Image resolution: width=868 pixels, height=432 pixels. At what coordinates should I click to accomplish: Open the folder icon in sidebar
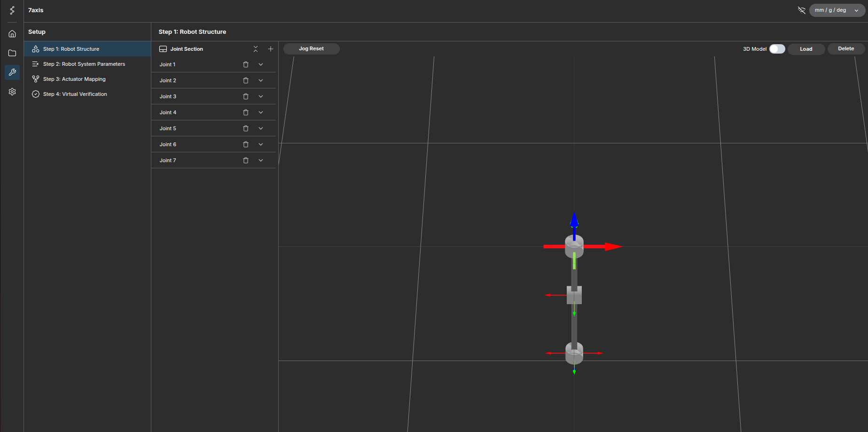12,53
